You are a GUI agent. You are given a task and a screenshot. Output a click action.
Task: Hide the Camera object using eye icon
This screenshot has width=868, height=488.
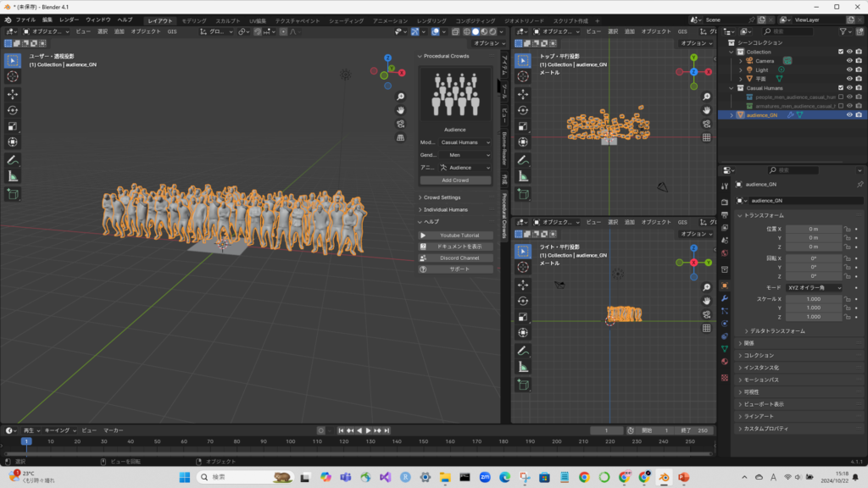tap(849, 61)
